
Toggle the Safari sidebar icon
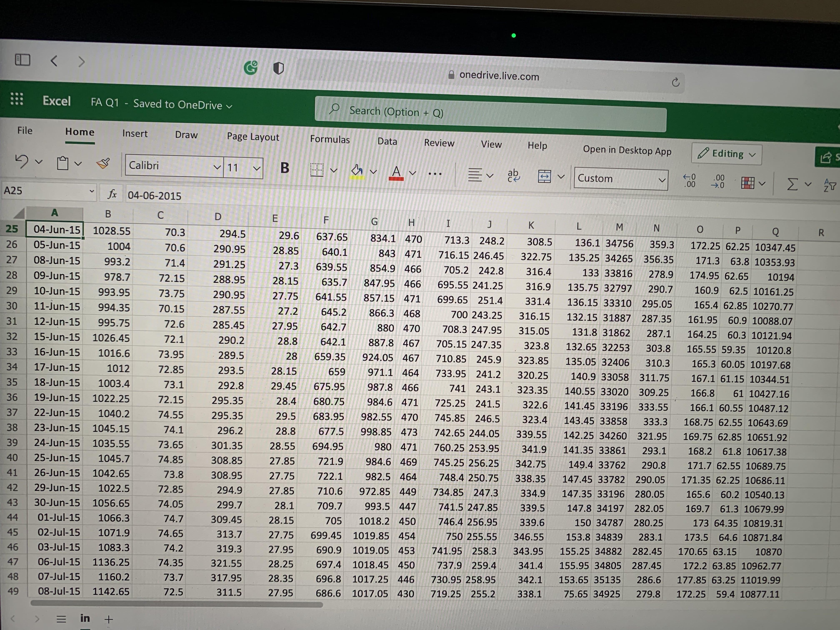click(22, 60)
